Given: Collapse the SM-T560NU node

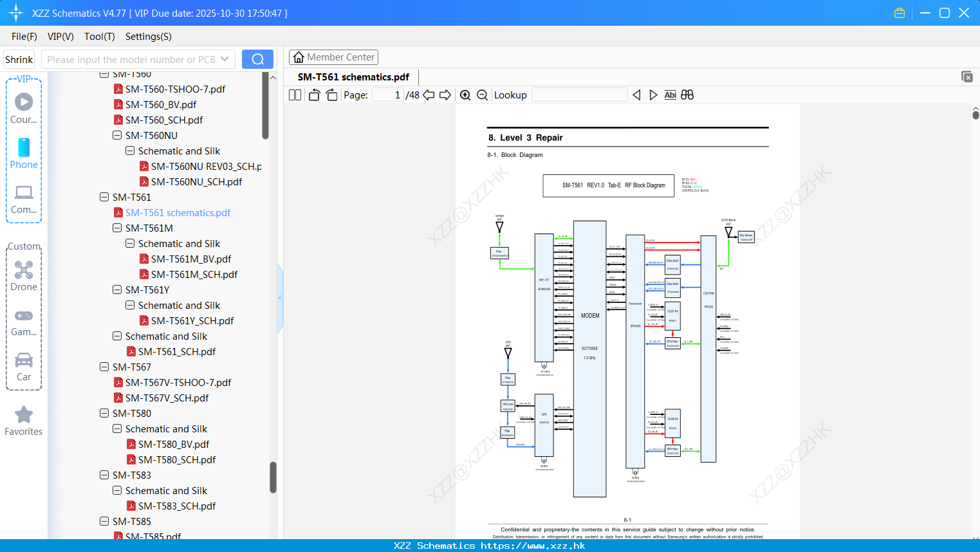Looking at the screenshot, I should click(117, 135).
